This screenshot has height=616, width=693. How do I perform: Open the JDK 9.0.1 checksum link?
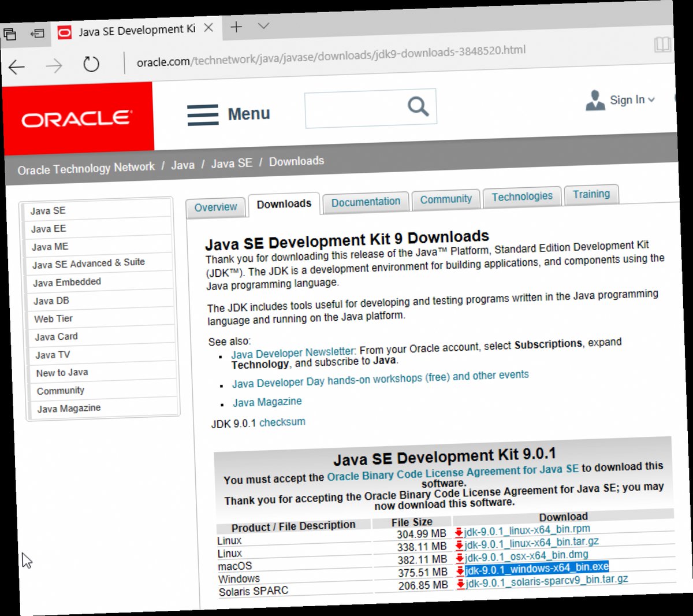click(282, 422)
